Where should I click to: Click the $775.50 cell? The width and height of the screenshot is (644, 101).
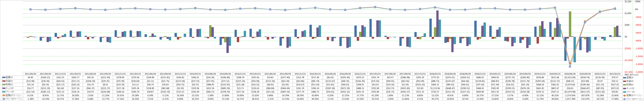[x=435, y=77]
